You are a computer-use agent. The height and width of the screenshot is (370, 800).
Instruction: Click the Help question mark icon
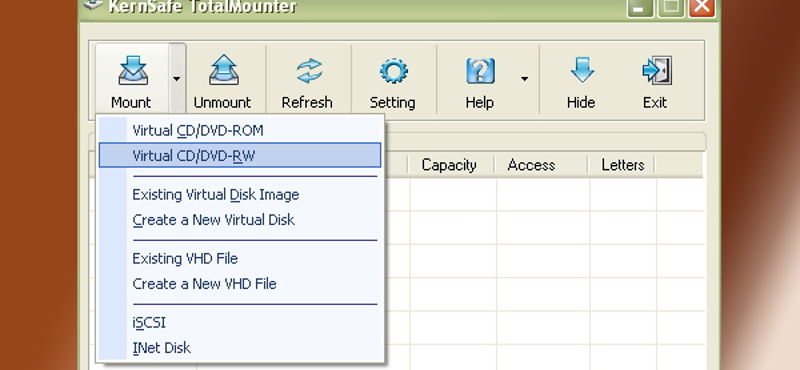click(480, 71)
